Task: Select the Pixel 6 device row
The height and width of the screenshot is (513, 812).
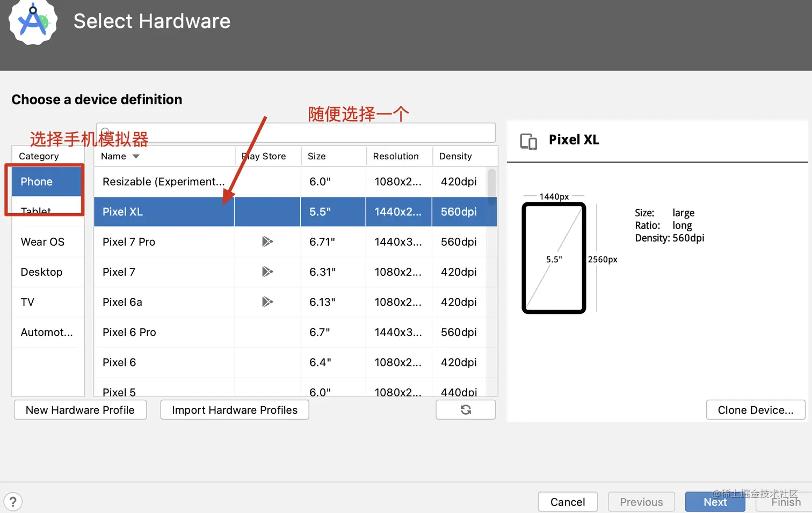Action: tap(295, 362)
